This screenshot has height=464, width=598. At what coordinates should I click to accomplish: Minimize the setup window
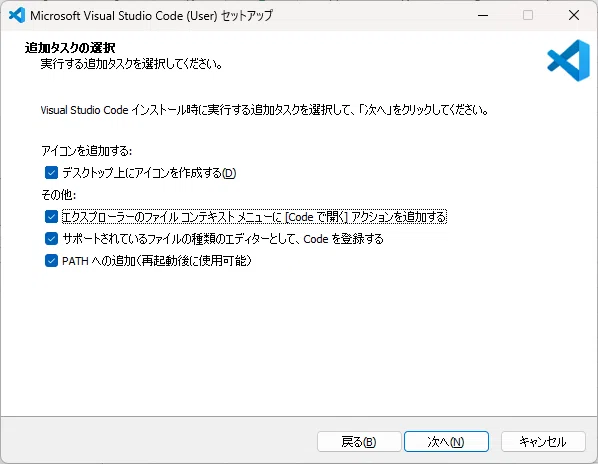pyautogui.click(x=483, y=15)
